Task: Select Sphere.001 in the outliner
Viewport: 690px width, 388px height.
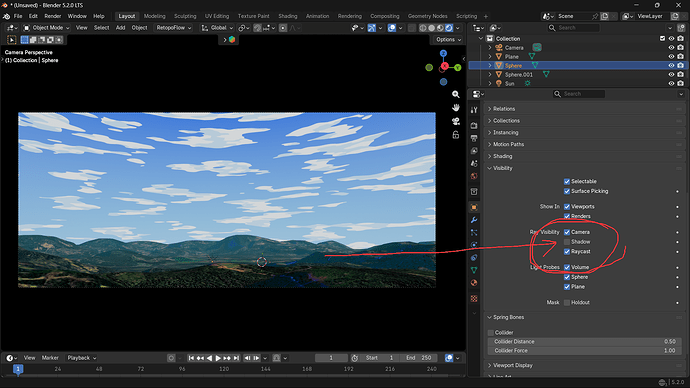Action: pos(518,75)
